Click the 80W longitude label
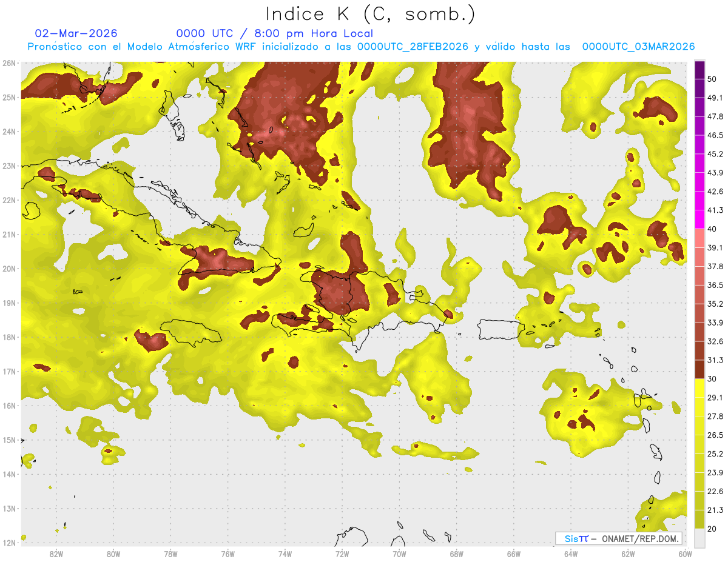 pyautogui.click(x=113, y=554)
